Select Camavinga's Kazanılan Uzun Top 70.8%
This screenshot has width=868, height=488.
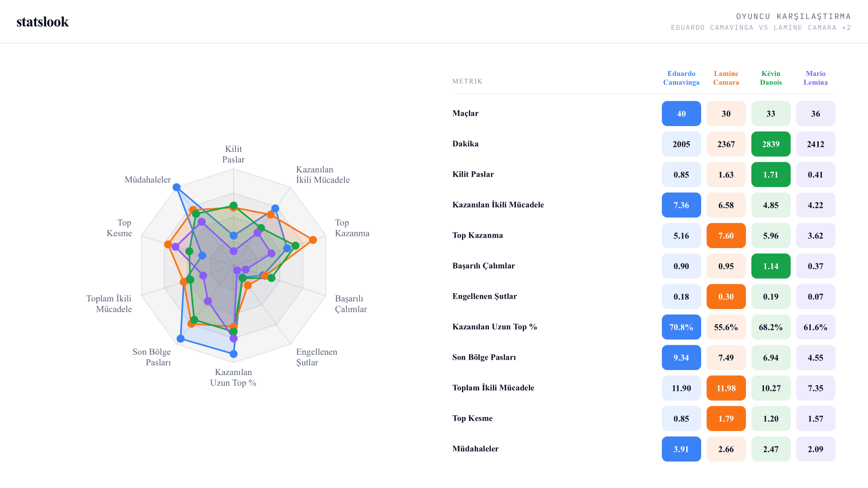(x=681, y=327)
